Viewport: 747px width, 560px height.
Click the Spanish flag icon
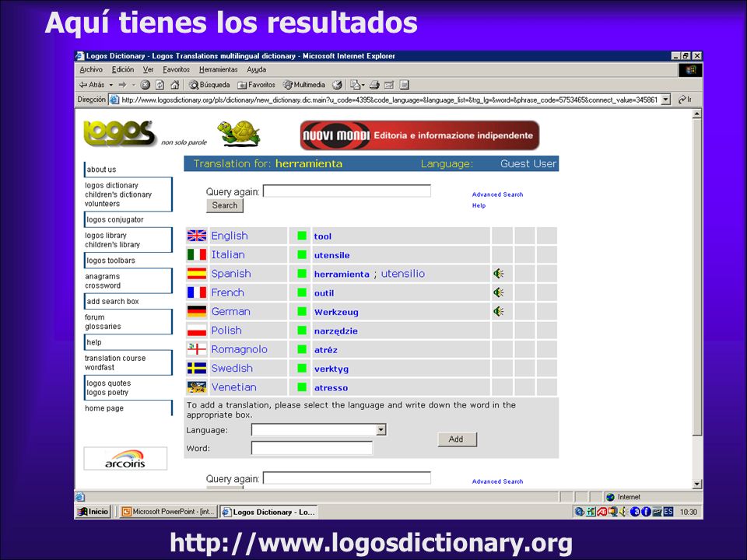(x=197, y=273)
